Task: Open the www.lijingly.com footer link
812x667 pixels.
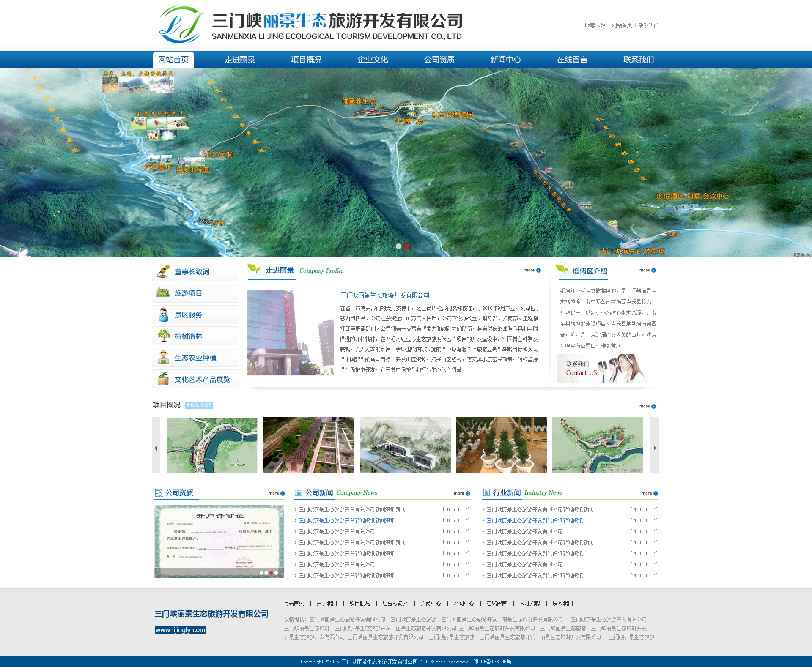Action: (x=181, y=630)
